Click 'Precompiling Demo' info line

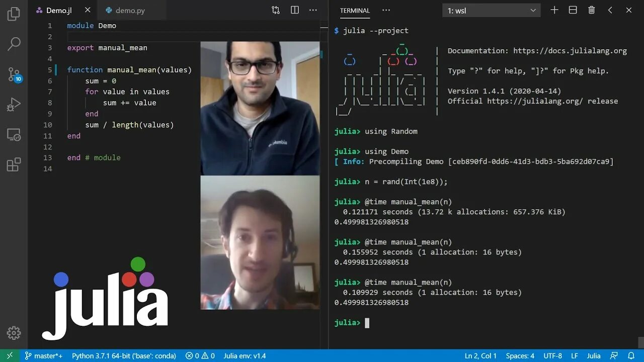(474, 161)
